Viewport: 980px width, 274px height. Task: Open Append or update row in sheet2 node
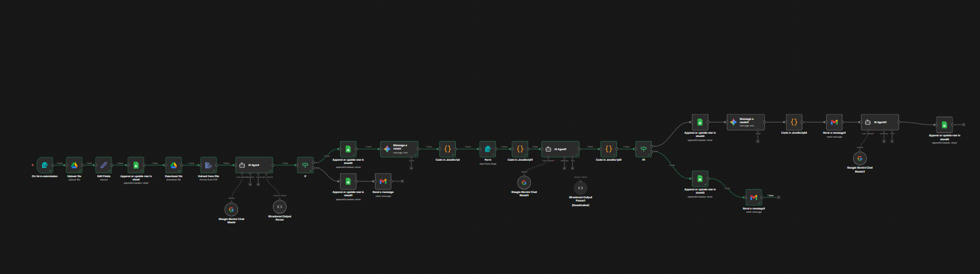(x=348, y=149)
